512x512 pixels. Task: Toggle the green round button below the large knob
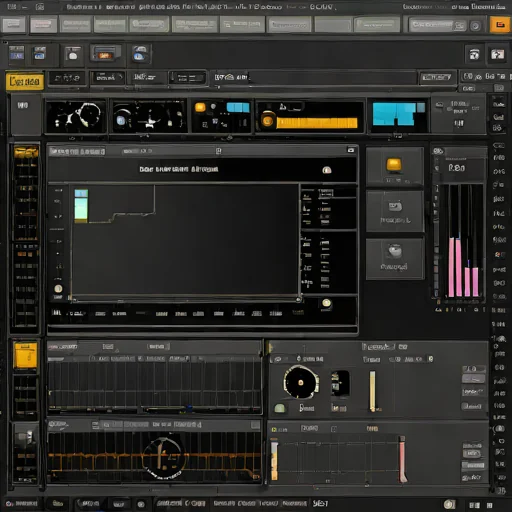280,408
